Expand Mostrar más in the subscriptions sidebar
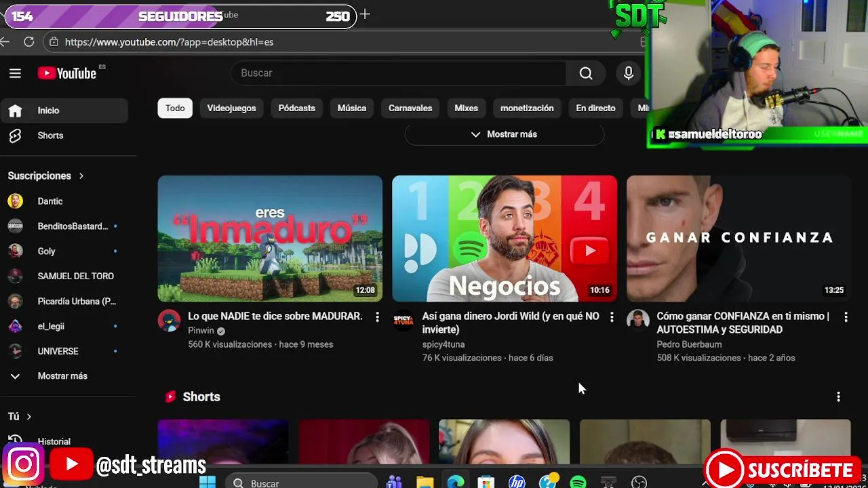 [64, 376]
